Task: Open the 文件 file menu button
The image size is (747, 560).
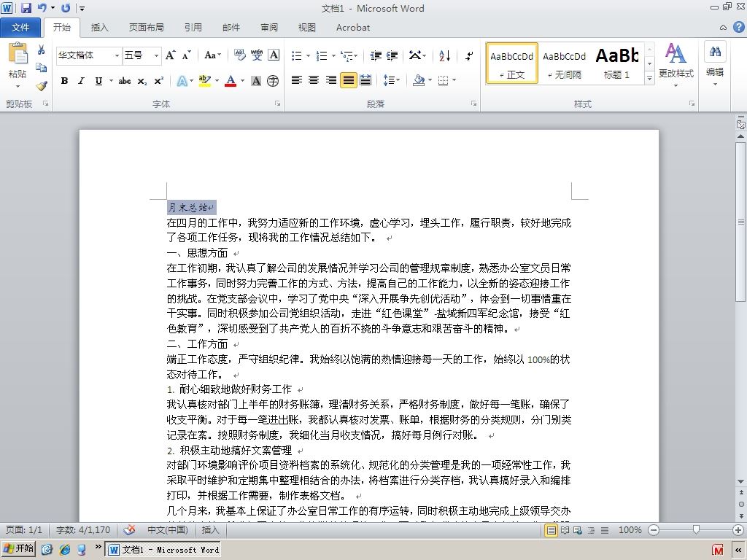Action: [20, 28]
